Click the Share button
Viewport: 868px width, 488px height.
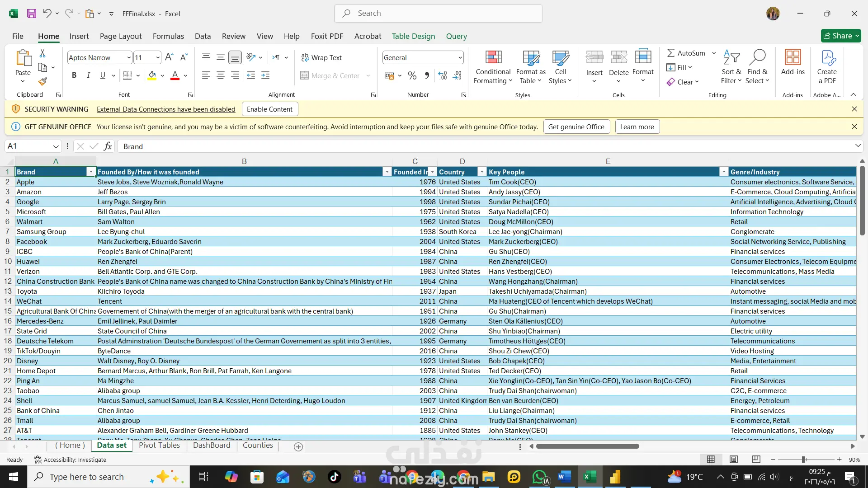click(x=841, y=36)
